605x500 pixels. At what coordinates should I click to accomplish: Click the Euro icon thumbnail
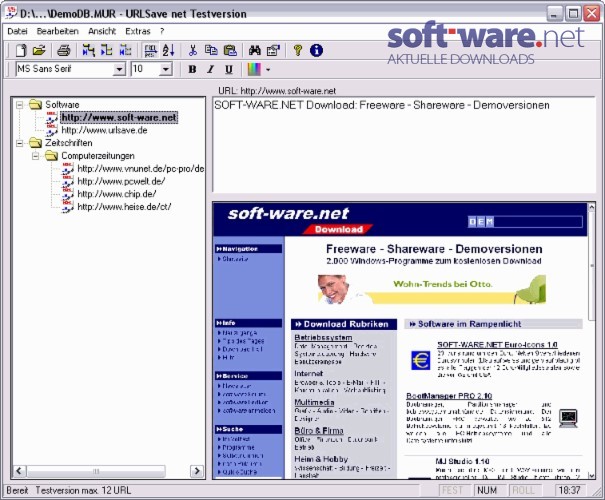coord(420,361)
